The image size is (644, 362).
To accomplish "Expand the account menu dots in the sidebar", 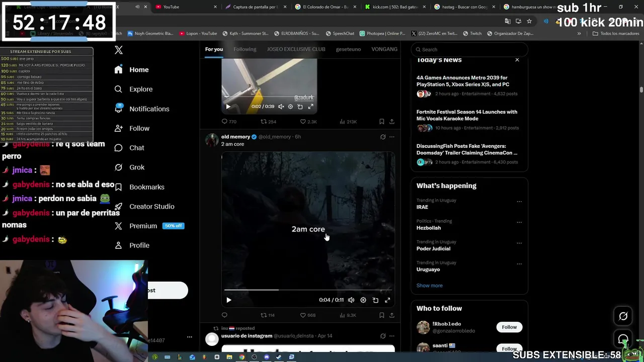I will [190, 337].
